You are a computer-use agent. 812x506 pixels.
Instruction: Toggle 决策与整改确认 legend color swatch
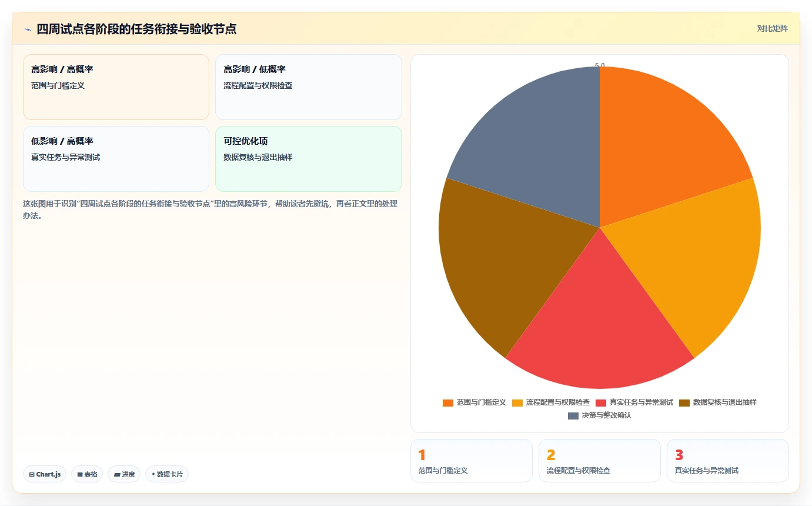click(x=573, y=415)
